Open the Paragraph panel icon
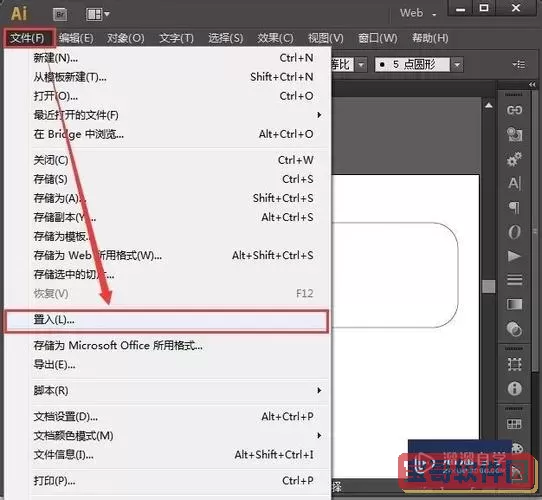Image resolution: width=542 pixels, height=500 pixels. (514, 207)
